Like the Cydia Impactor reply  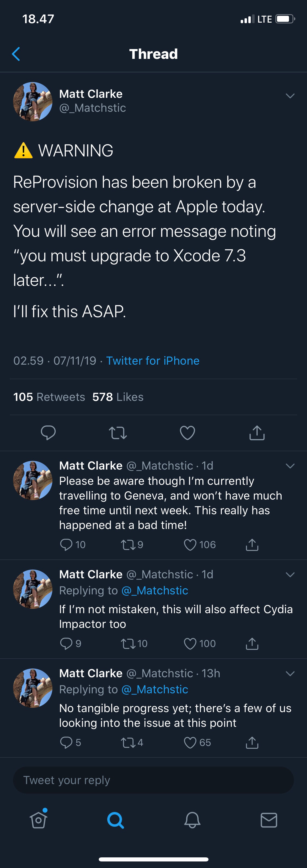[190, 644]
